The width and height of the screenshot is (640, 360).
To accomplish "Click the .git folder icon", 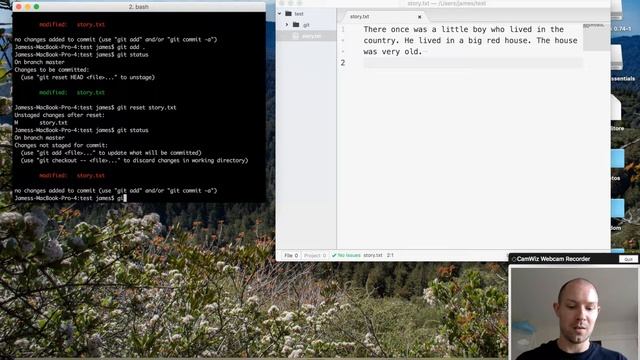I will [296, 25].
